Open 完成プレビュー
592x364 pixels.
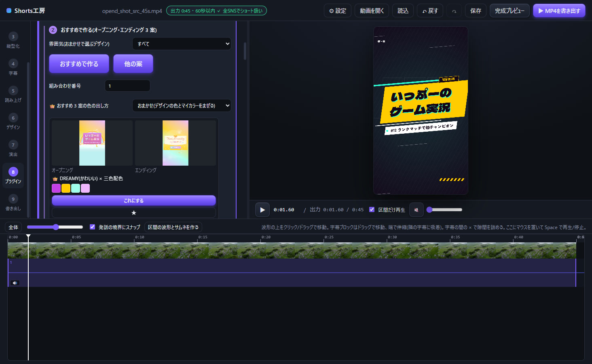[510, 11]
